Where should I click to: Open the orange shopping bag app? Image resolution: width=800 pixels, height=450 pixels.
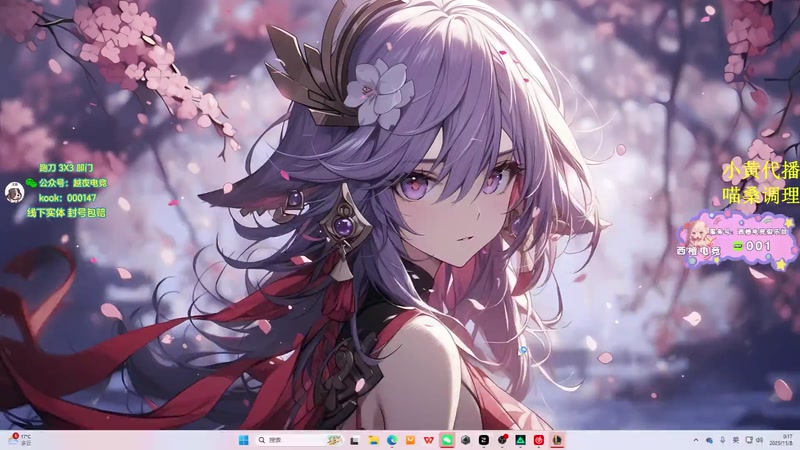coord(410,440)
